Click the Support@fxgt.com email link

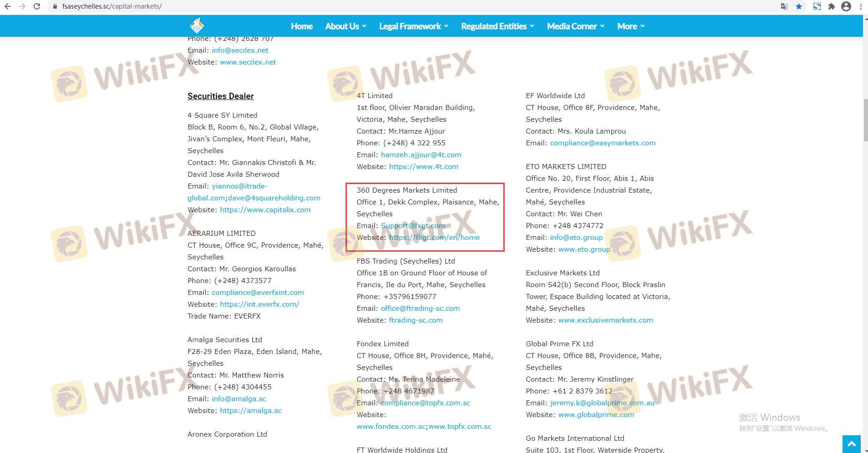[x=413, y=226]
